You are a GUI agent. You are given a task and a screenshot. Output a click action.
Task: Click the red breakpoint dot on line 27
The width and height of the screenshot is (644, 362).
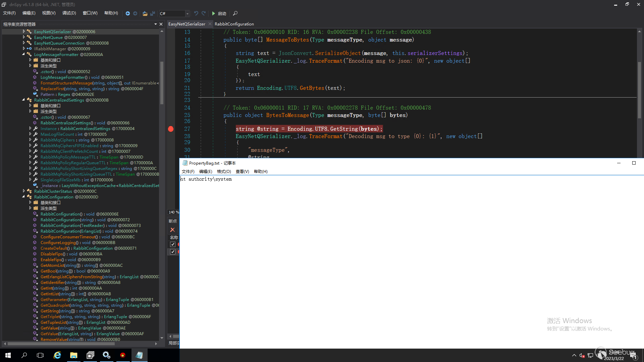click(x=171, y=129)
